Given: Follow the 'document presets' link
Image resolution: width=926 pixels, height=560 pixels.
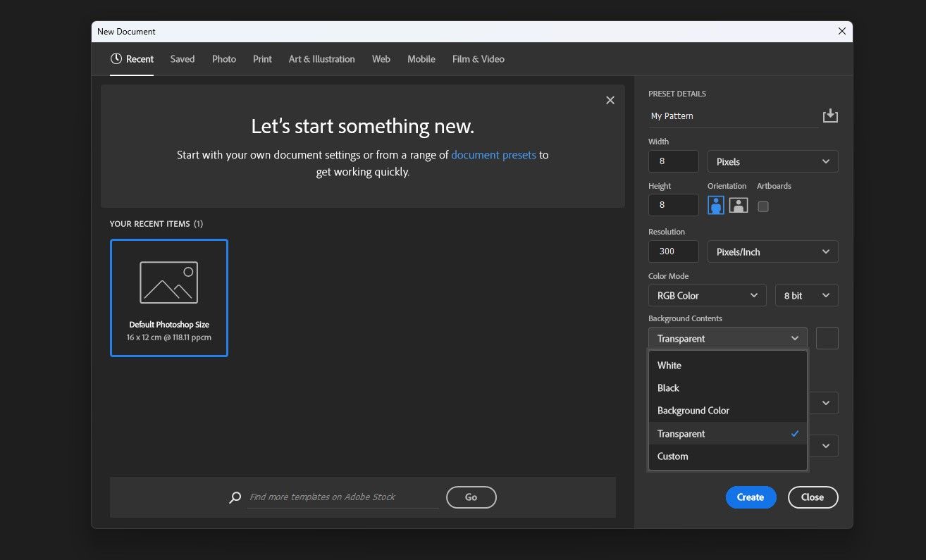Looking at the screenshot, I should [x=494, y=155].
